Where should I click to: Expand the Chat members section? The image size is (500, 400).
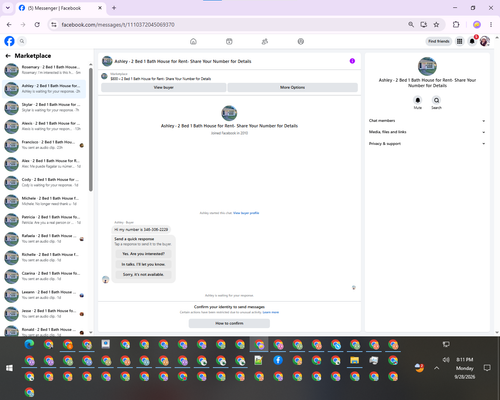pos(427,121)
